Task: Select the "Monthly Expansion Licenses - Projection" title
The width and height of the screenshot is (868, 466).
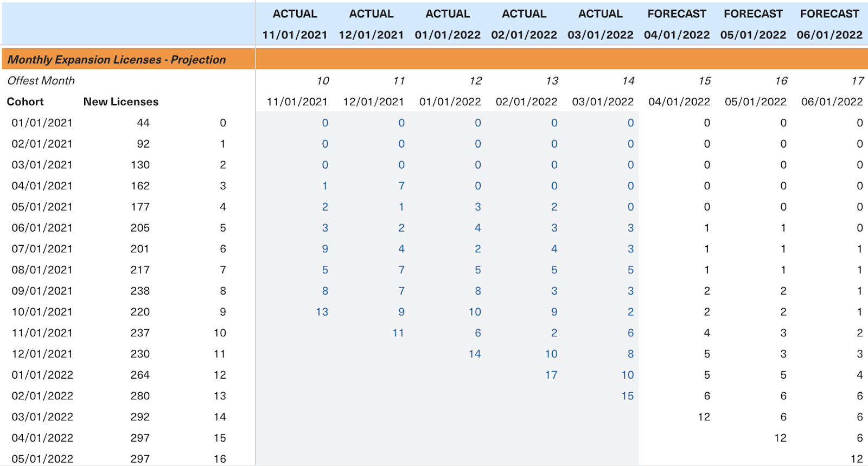Action: [x=117, y=60]
